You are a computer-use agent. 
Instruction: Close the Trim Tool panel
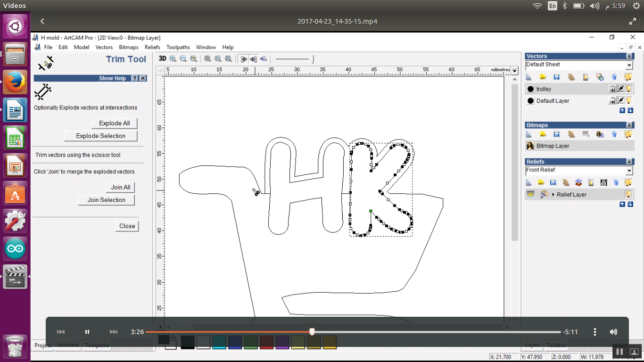pyautogui.click(x=127, y=226)
